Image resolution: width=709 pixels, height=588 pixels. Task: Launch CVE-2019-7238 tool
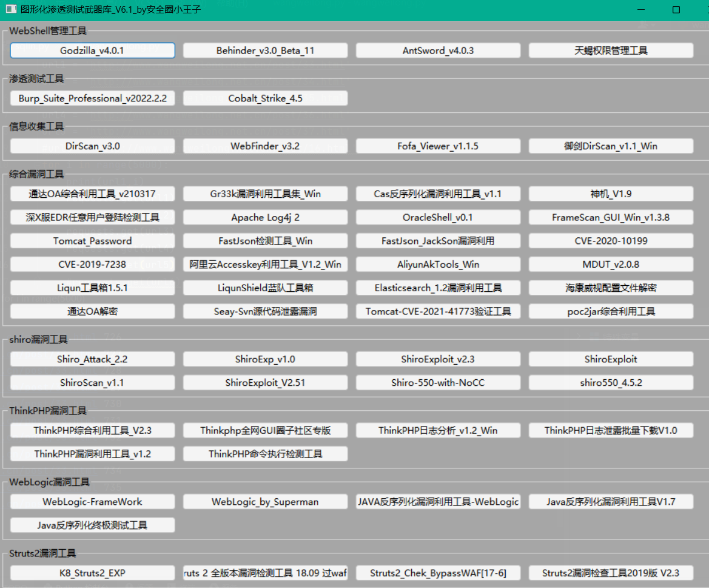[92, 264]
